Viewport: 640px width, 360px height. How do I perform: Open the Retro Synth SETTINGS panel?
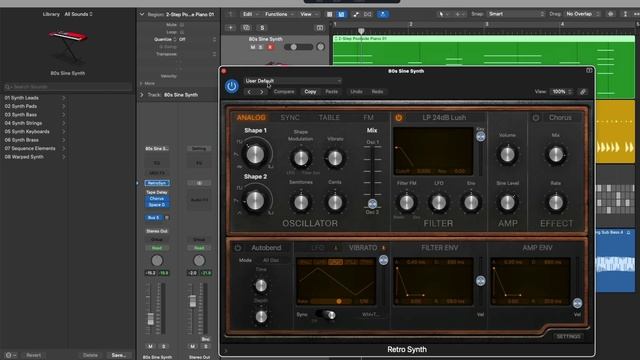point(568,336)
